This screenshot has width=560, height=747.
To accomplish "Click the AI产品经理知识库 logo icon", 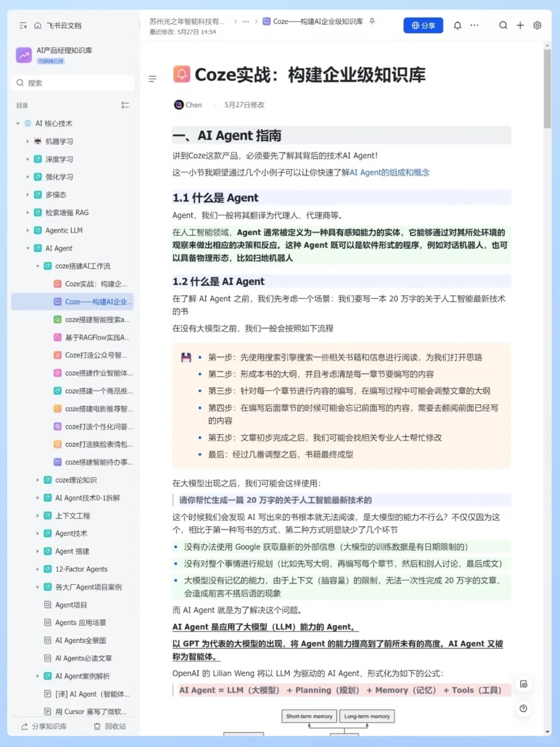I will coord(24,55).
